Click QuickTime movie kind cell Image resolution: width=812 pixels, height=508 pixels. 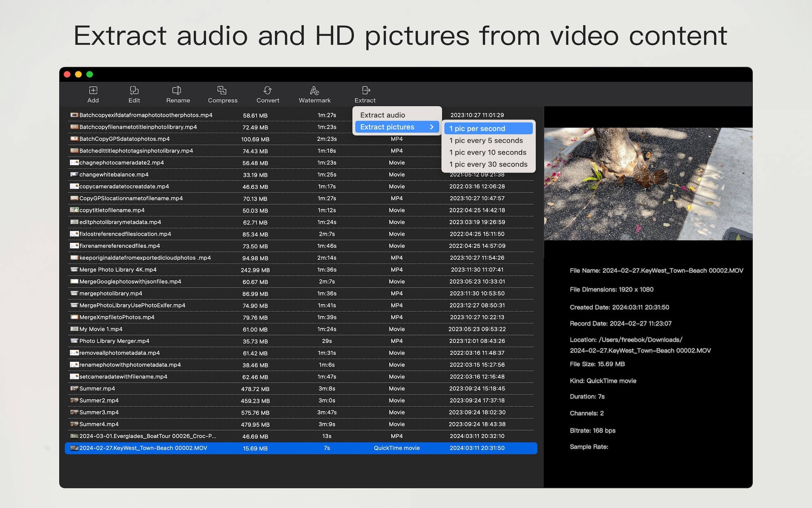pyautogui.click(x=397, y=448)
